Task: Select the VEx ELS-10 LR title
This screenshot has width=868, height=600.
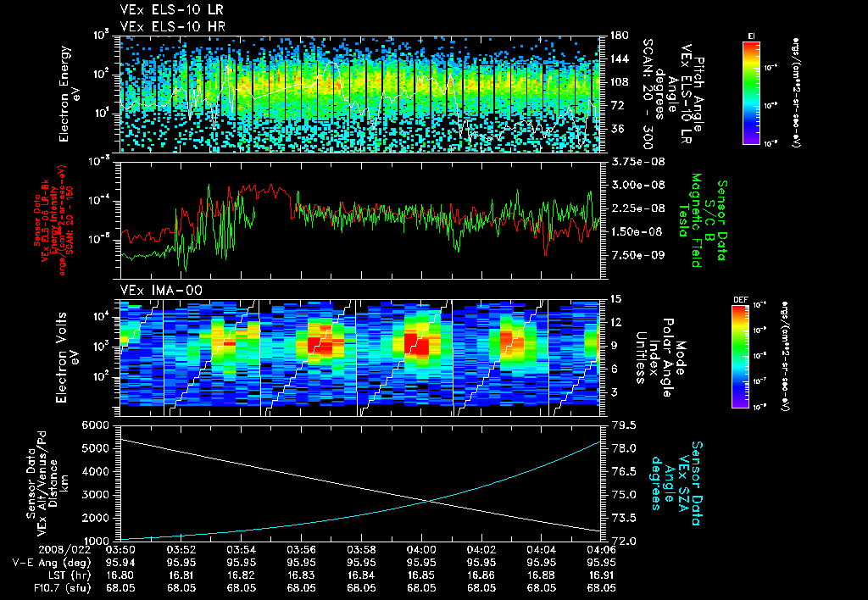Action: click(x=172, y=10)
